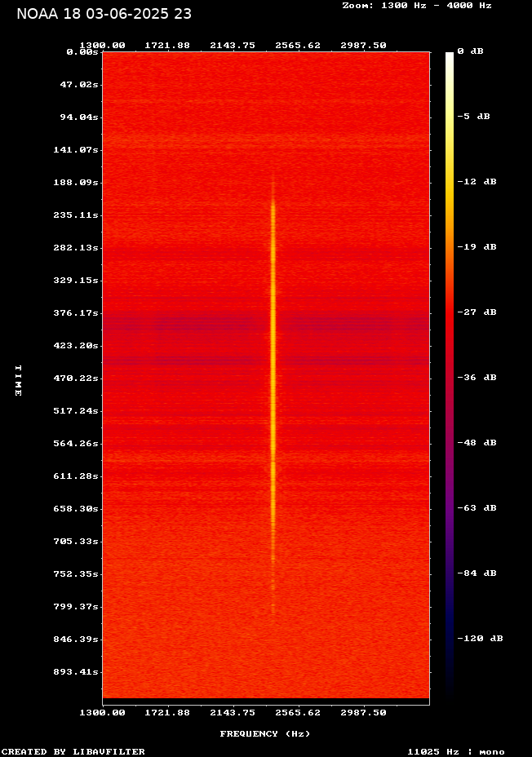
Task: Click the time label '564.26s'
Action: 76,443
